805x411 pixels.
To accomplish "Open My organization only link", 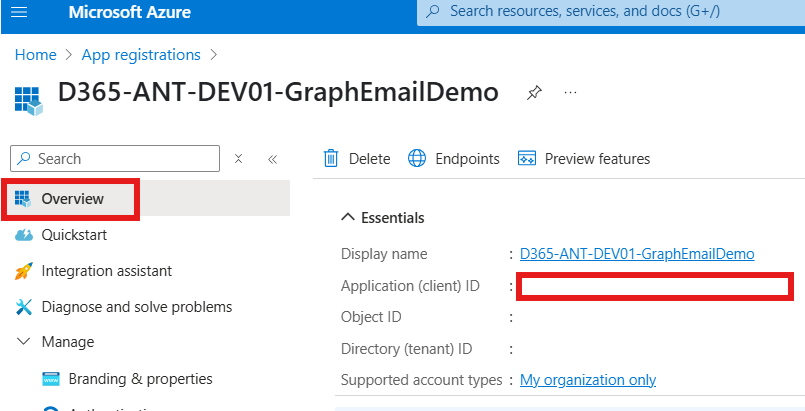I will click(588, 380).
